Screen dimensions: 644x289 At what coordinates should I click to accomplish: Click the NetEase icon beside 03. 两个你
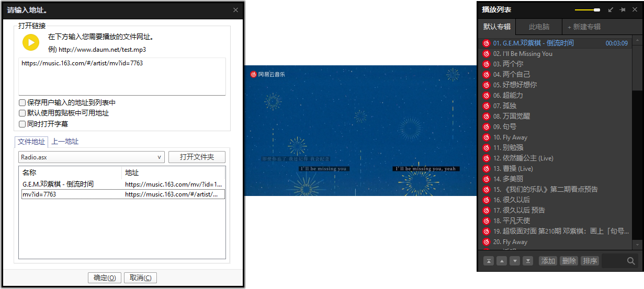(486, 64)
